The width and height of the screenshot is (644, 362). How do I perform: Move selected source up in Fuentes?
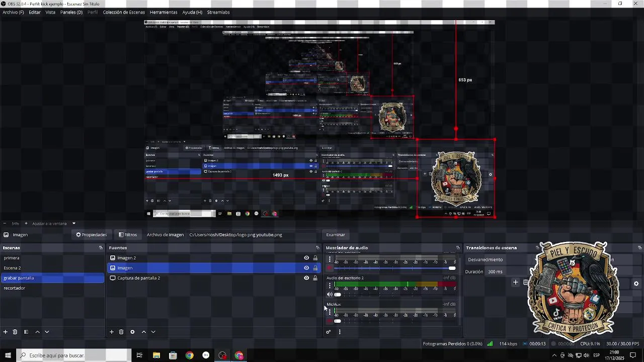[144, 332]
